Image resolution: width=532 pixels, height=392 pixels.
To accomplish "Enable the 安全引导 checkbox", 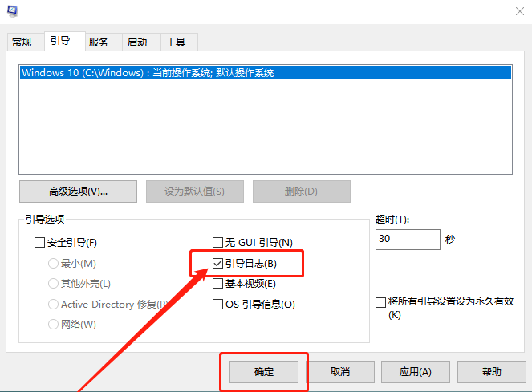I will (x=40, y=242).
